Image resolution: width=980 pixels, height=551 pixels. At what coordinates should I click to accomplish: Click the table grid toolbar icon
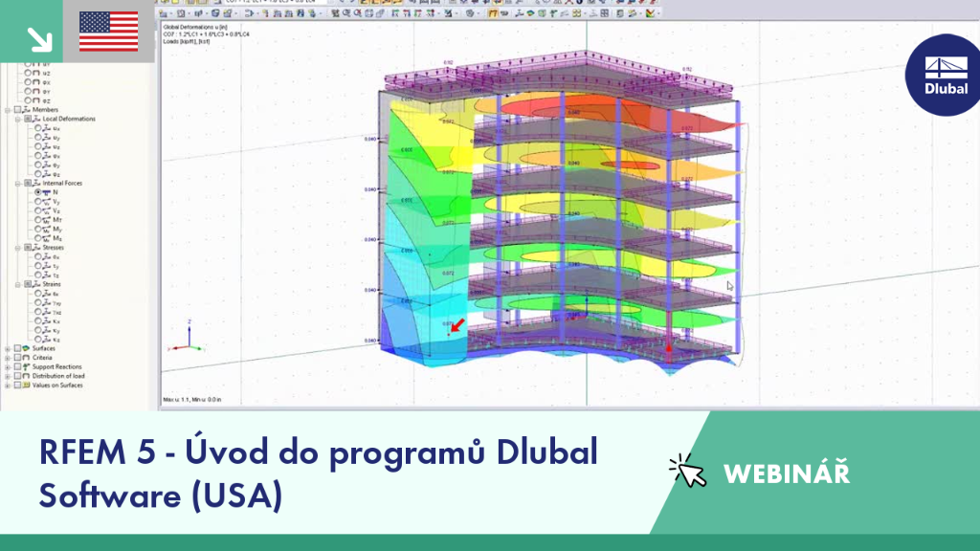pyautogui.click(x=605, y=13)
